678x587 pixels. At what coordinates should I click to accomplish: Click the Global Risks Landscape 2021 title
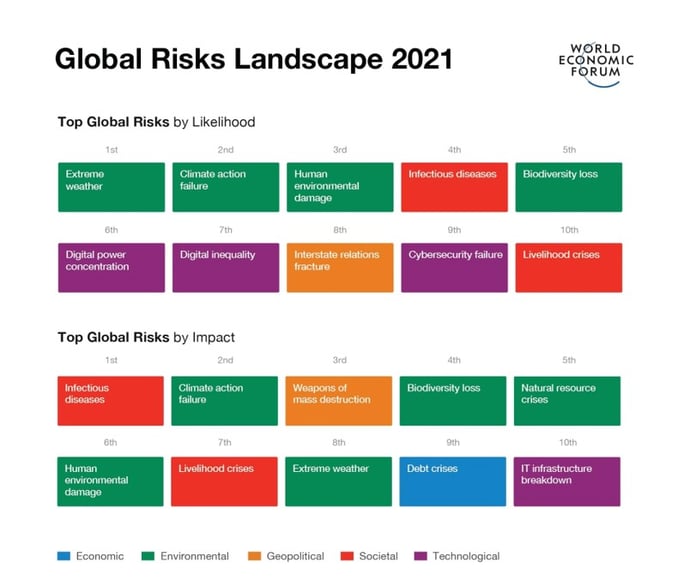(x=253, y=58)
